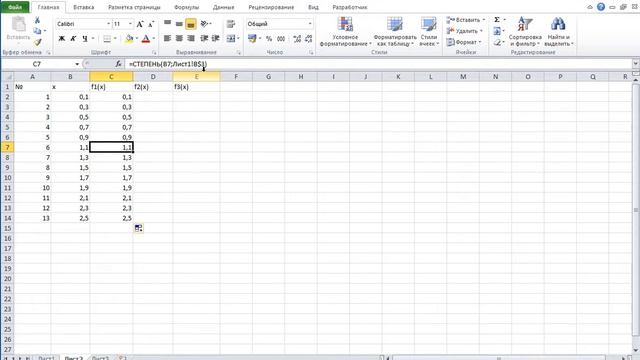Toggle wrap text icon

click(231, 24)
